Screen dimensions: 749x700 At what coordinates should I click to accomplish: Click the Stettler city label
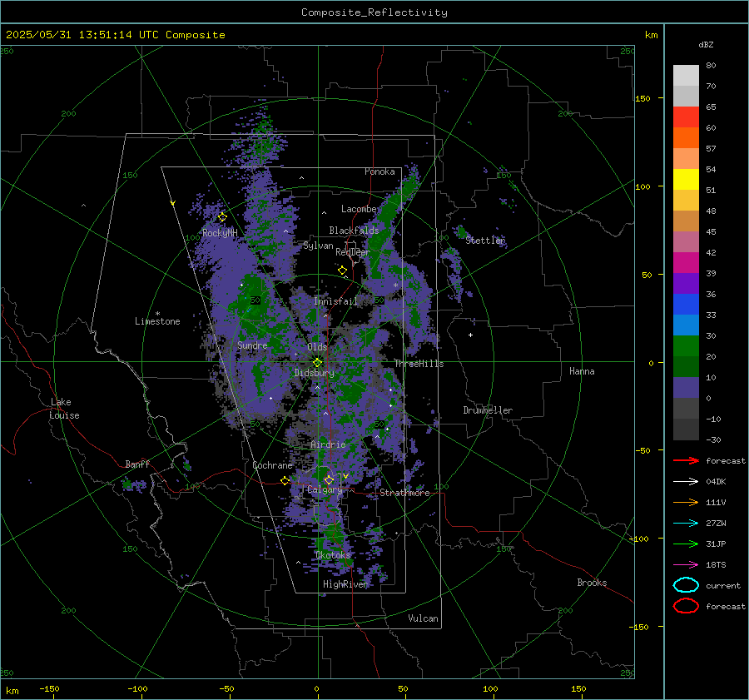pyautogui.click(x=485, y=241)
